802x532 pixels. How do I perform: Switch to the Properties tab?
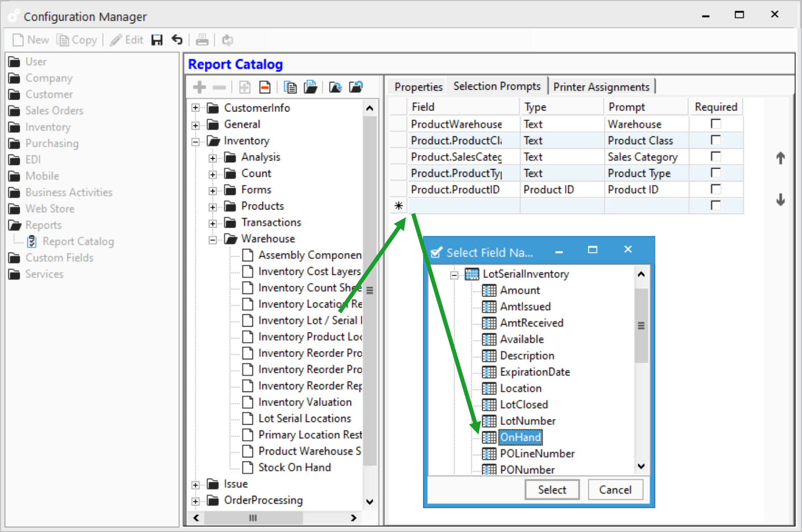[x=418, y=87]
